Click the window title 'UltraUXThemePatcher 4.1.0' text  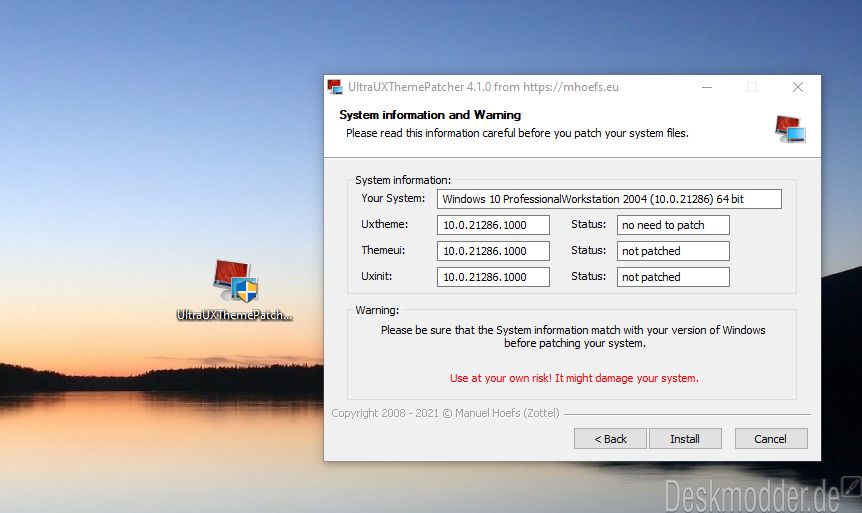tap(483, 87)
